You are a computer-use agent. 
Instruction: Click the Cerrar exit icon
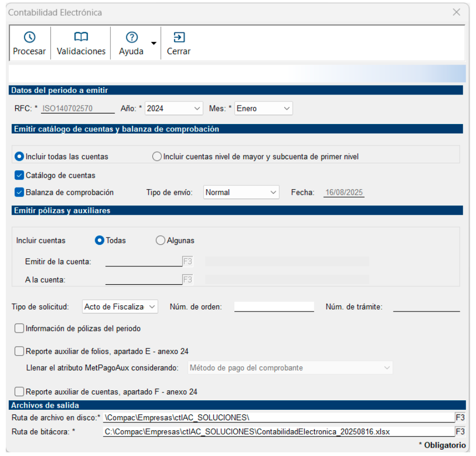click(x=179, y=38)
